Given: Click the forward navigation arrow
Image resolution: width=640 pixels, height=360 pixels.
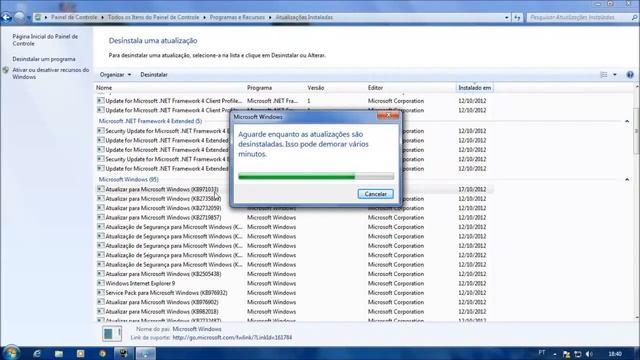Looking at the screenshot, I should coord(19,17).
